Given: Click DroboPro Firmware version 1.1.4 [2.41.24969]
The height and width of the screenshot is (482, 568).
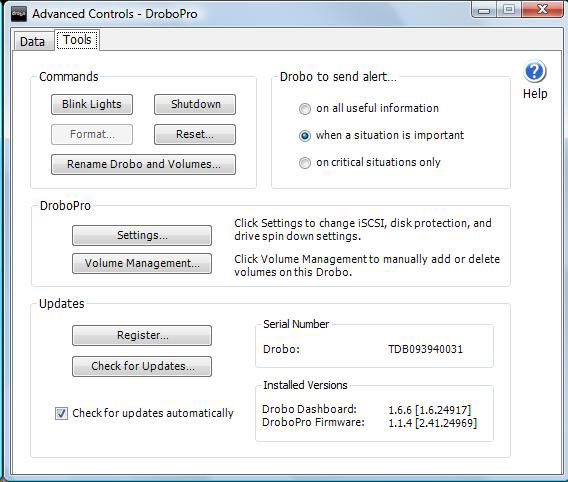Looking at the screenshot, I should [x=433, y=423].
